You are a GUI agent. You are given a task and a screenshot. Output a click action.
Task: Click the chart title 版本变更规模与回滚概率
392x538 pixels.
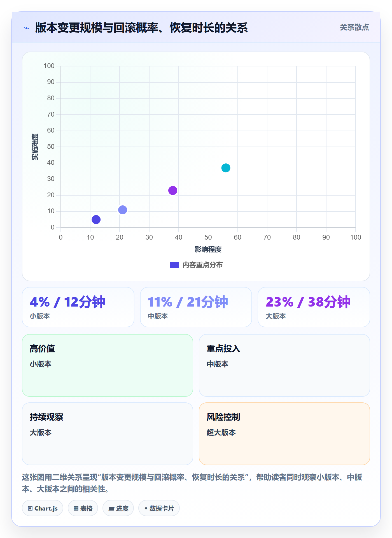coord(141,28)
